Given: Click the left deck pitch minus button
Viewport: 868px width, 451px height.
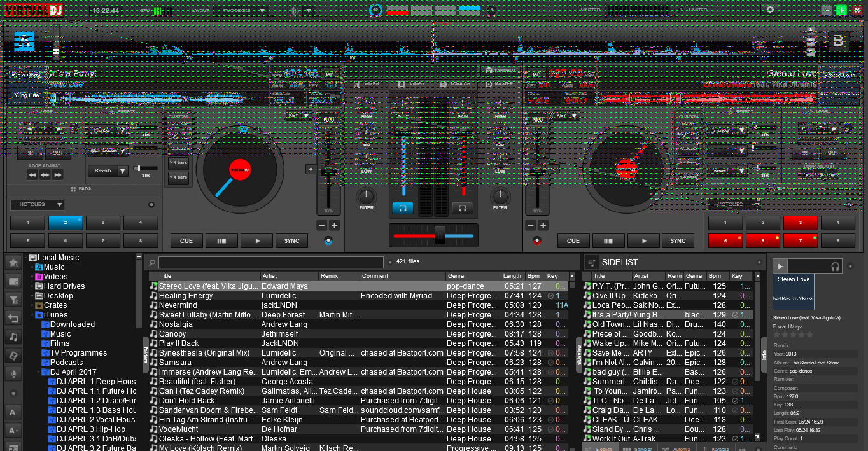Looking at the screenshot, I should click(322, 225).
